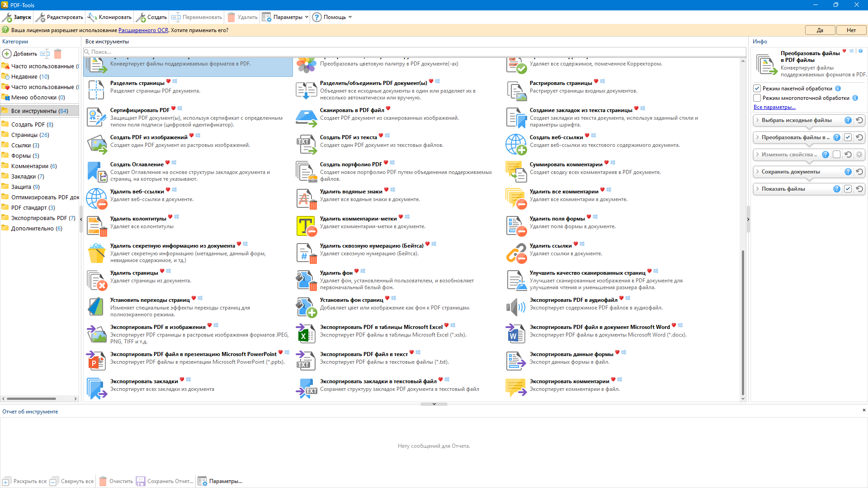Choose the Создать Оглавление bookmark icon
This screenshot has width=868, height=488.
[96, 171]
